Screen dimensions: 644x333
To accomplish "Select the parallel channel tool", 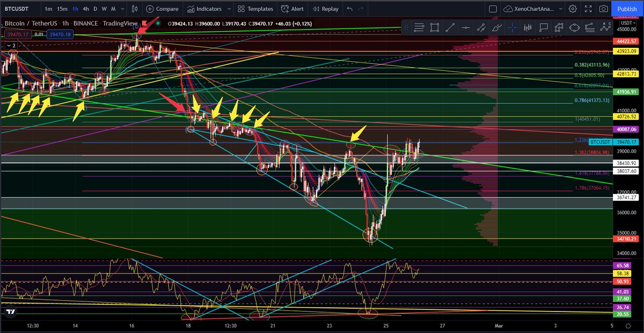I will tap(481, 28).
